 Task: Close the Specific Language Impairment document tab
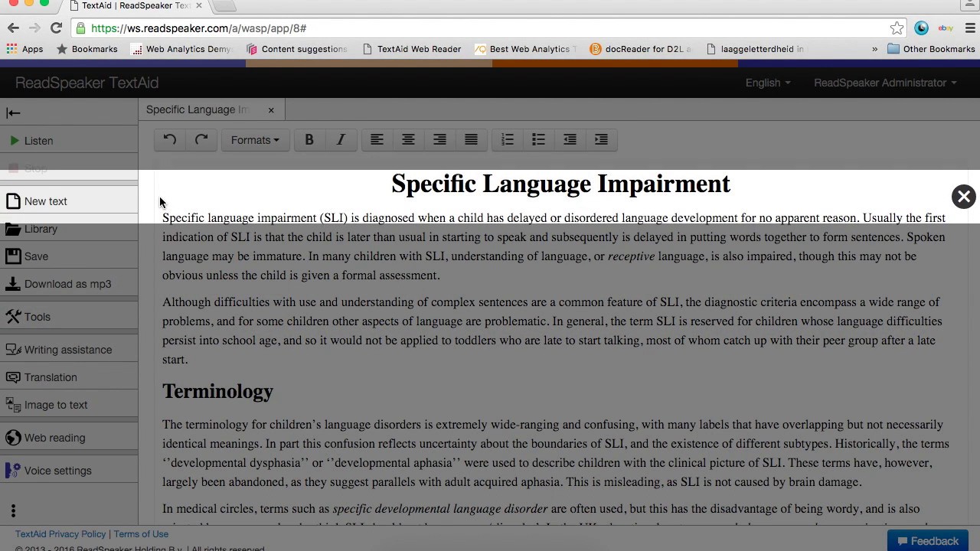pyautogui.click(x=271, y=110)
